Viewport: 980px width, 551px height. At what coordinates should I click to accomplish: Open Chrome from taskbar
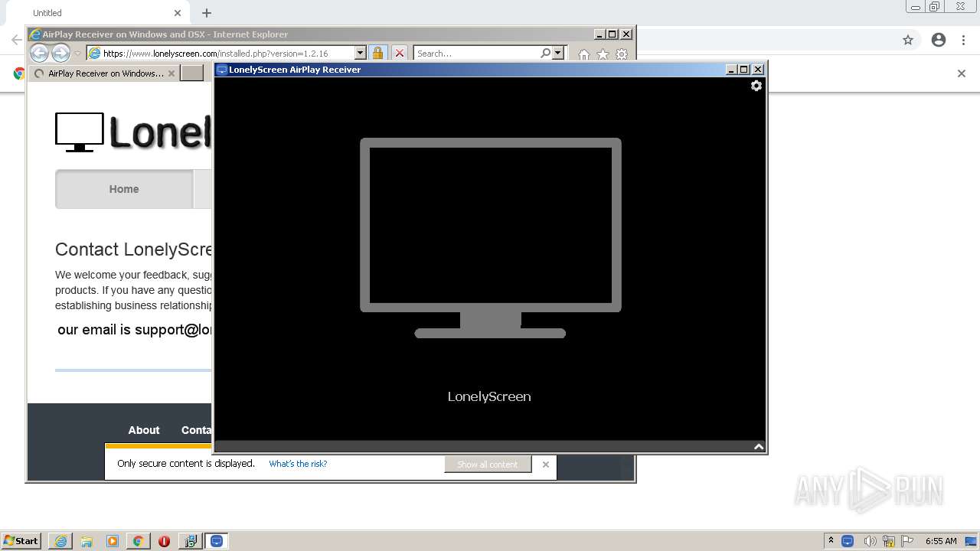click(139, 541)
